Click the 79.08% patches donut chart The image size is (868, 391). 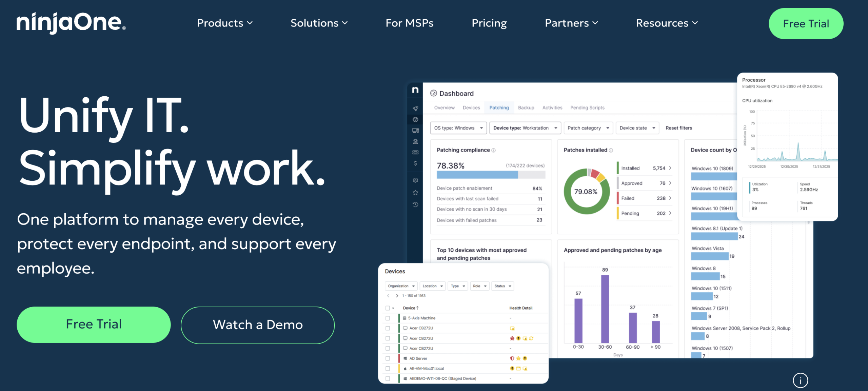tap(586, 191)
